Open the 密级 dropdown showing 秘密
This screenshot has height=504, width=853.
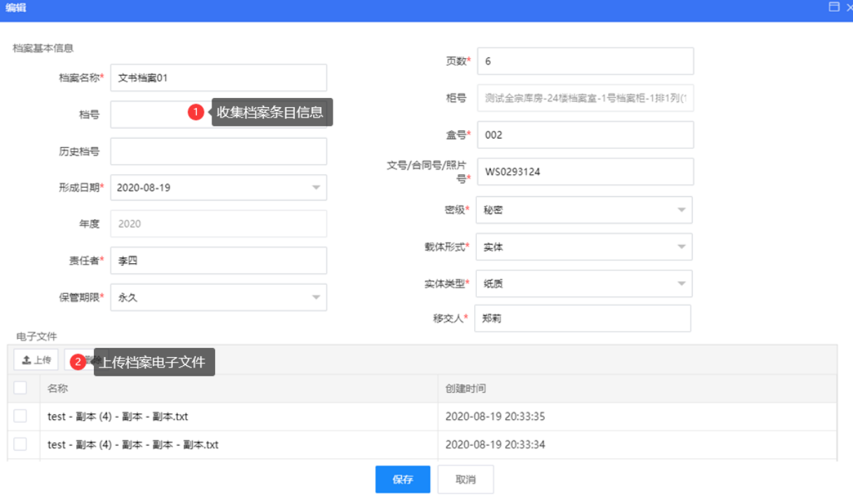pyautogui.click(x=681, y=210)
